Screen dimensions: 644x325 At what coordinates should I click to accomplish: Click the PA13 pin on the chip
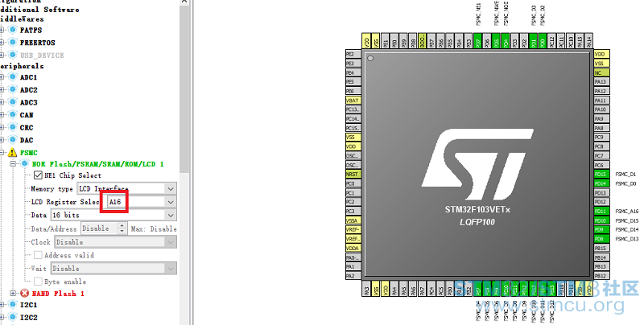coord(601,82)
